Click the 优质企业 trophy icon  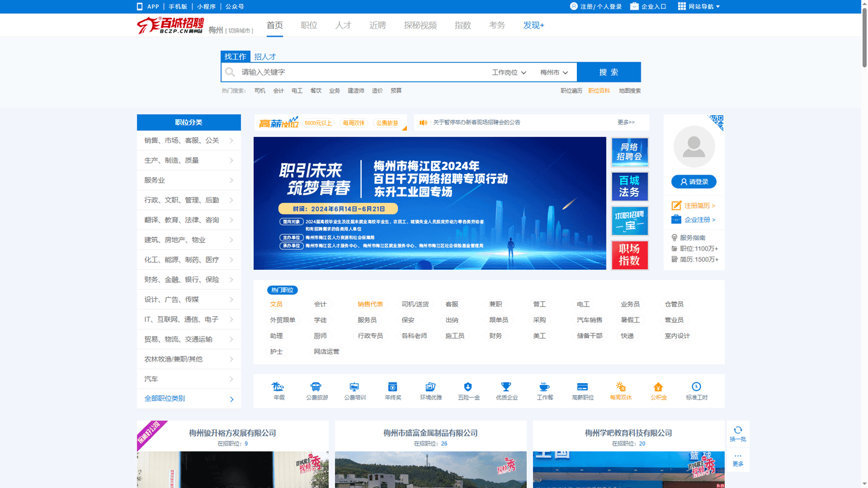click(506, 387)
